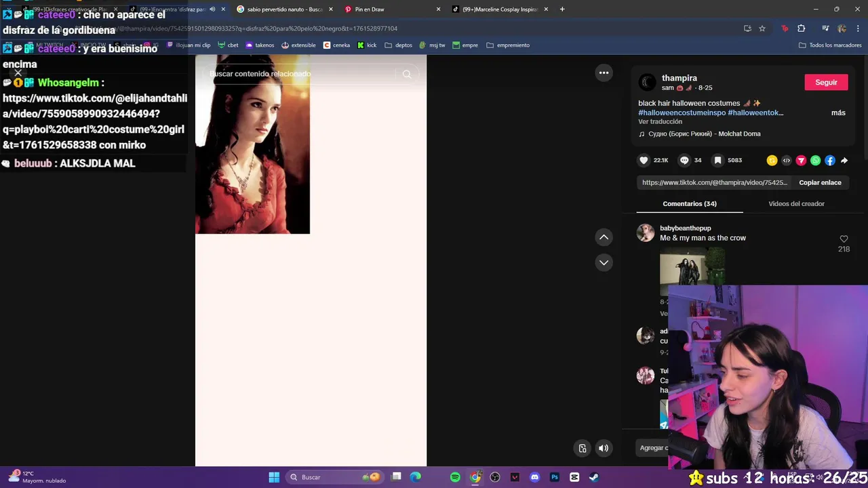This screenshot has height=488, width=868.
Task: Mute the video sound
Action: [x=604, y=448]
